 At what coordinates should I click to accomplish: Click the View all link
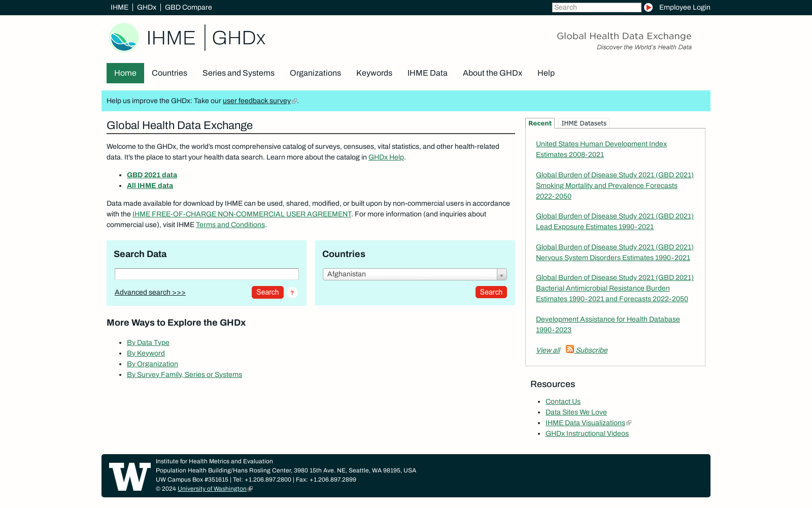(548, 350)
